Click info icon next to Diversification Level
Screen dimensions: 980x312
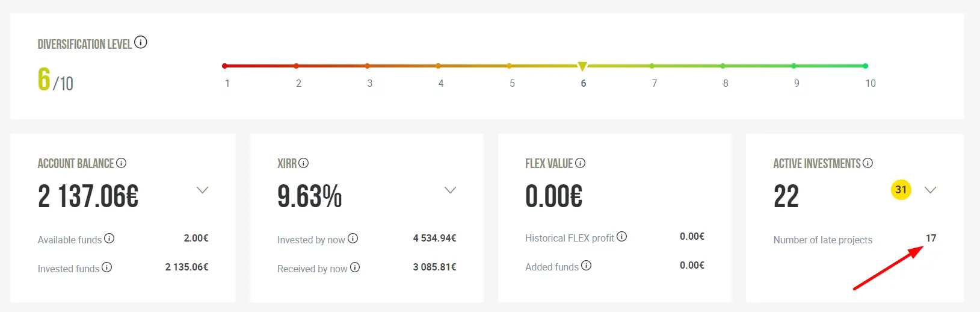(141, 42)
